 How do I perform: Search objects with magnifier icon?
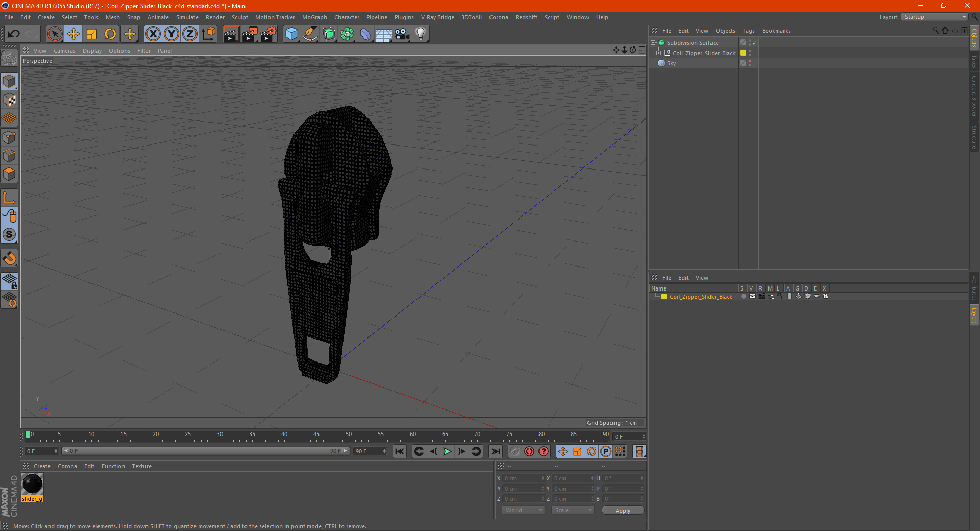coord(936,31)
